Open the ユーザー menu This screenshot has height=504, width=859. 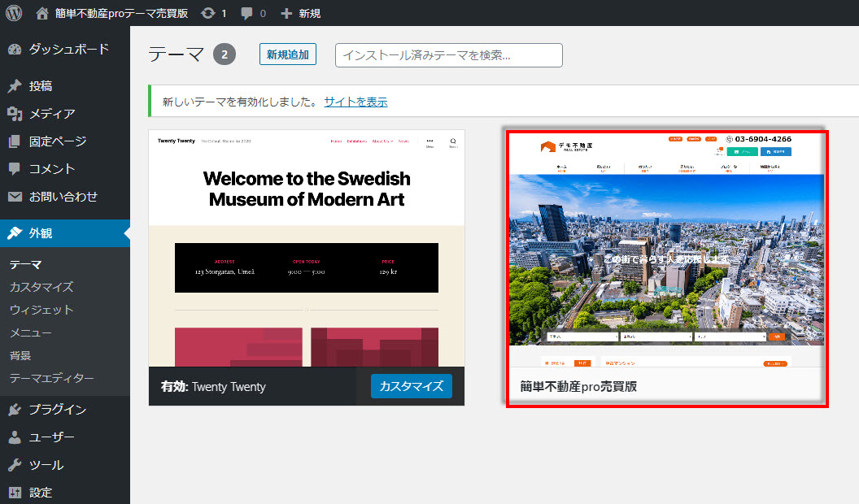[52, 437]
